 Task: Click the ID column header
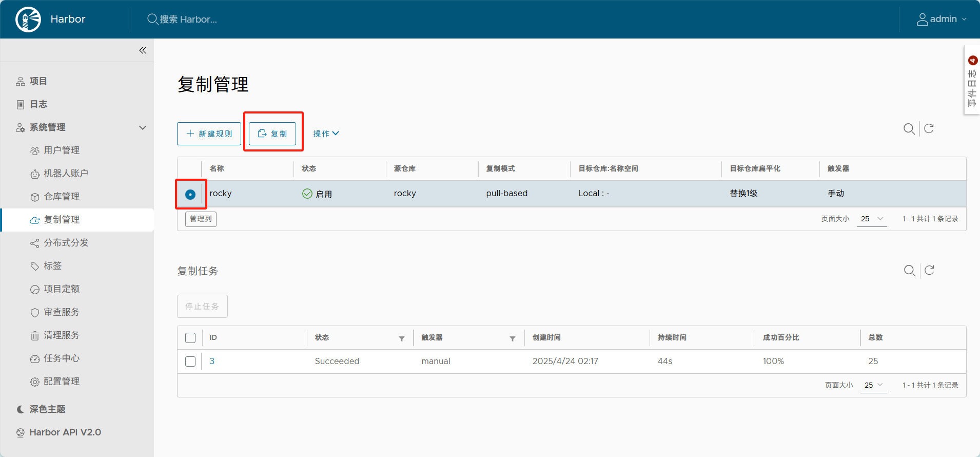click(213, 338)
